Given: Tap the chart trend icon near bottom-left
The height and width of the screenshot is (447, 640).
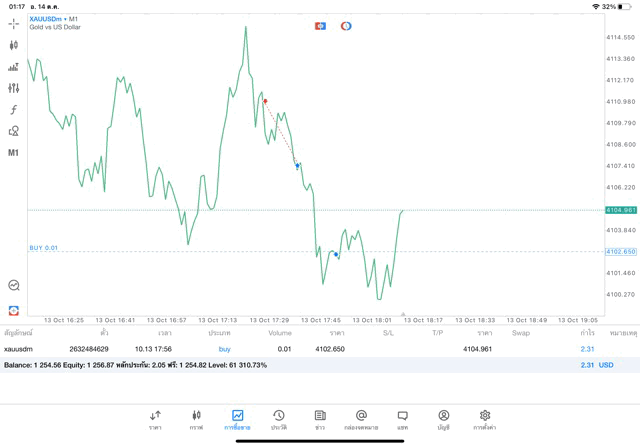Looking at the screenshot, I should click(14, 285).
